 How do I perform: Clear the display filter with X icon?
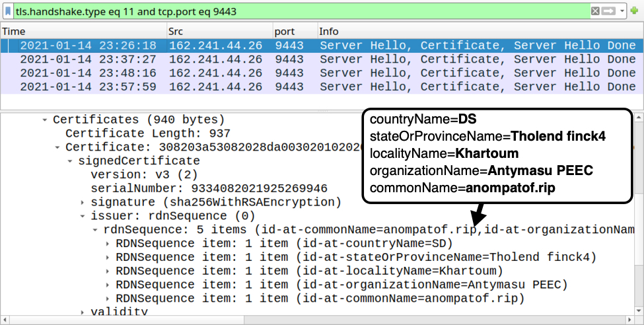click(x=595, y=11)
